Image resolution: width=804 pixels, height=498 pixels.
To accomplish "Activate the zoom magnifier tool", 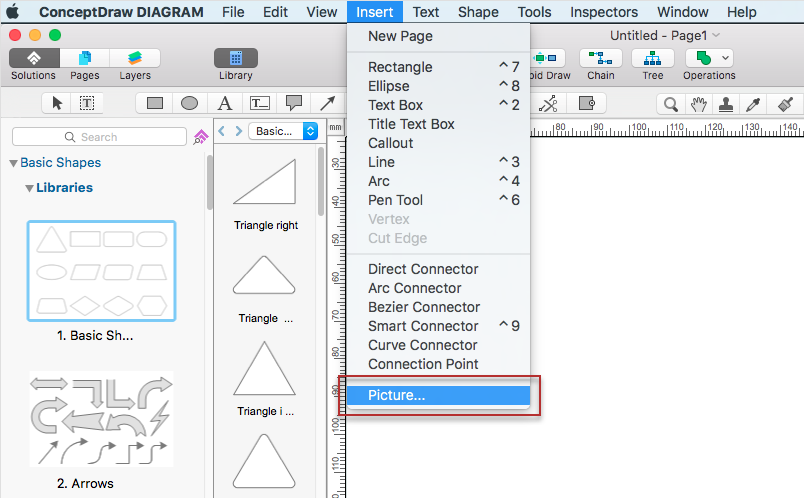I will tap(670, 103).
